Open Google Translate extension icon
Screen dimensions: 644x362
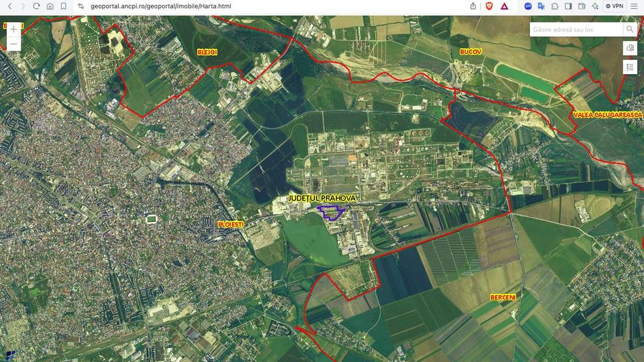pos(541,6)
